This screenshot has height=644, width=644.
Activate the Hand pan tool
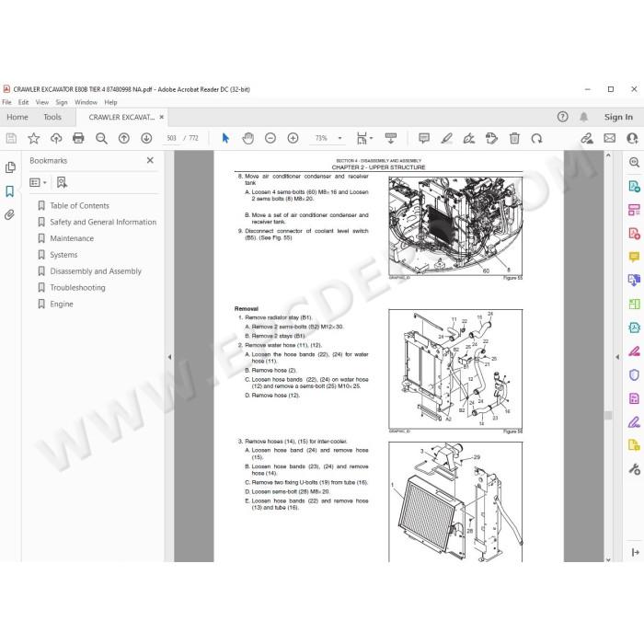[247, 138]
